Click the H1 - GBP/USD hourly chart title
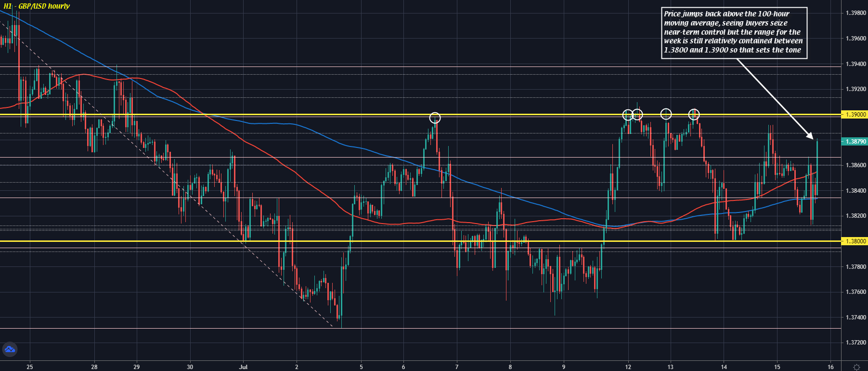The width and height of the screenshot is (868, 371). click(37, 6)
